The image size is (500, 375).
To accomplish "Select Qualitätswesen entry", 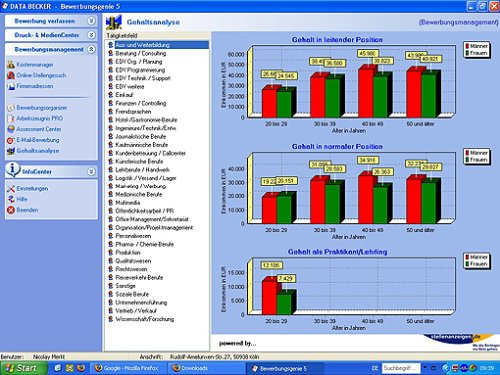I will [133, 261].
